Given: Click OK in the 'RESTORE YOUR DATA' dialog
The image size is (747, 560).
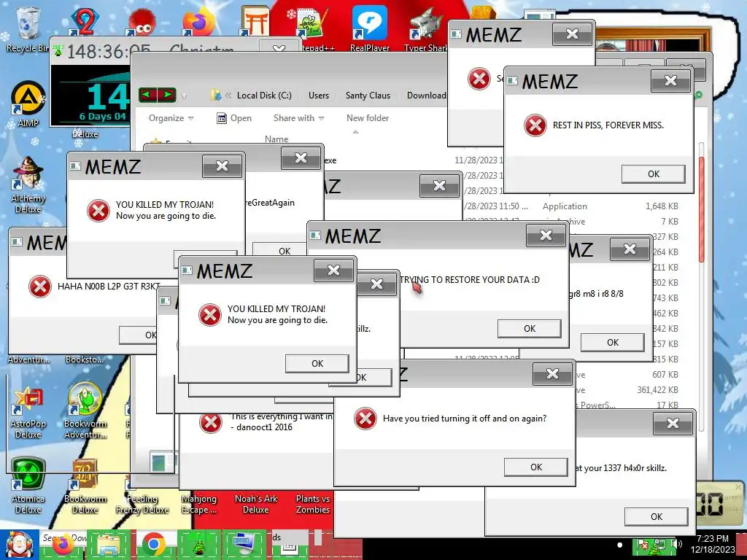Looking at the screenshot, I should point(530,328).
